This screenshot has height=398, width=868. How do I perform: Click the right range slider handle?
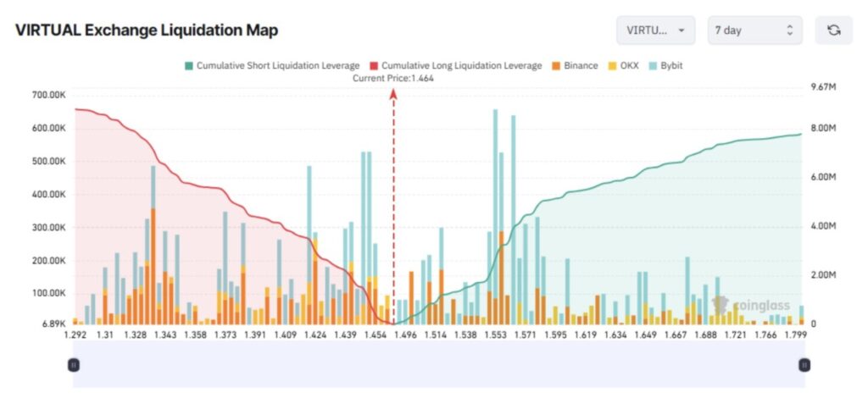tap(804, 365)
